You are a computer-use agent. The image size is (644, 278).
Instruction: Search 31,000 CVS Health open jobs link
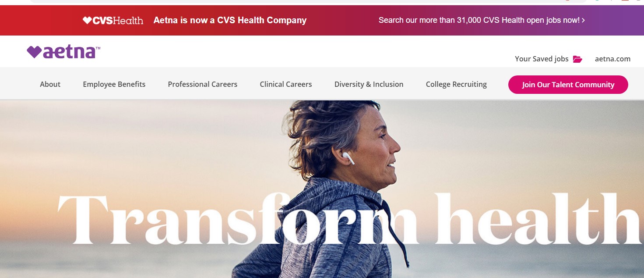pos(482,20)
